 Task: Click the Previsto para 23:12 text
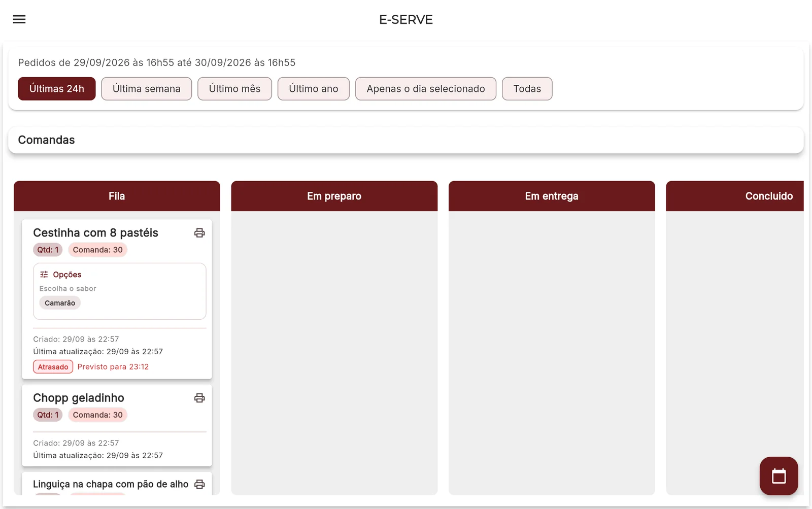(113, 367)
